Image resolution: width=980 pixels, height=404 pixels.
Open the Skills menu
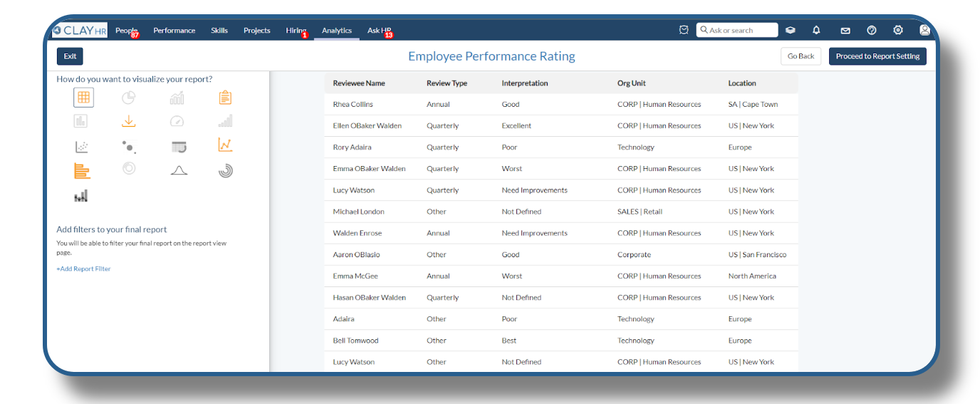point(219,31)
